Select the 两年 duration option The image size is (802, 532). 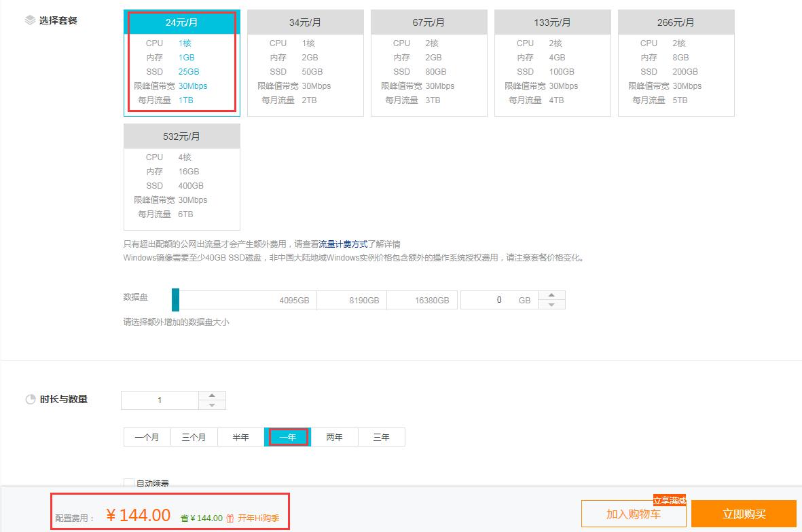point(334,437)
